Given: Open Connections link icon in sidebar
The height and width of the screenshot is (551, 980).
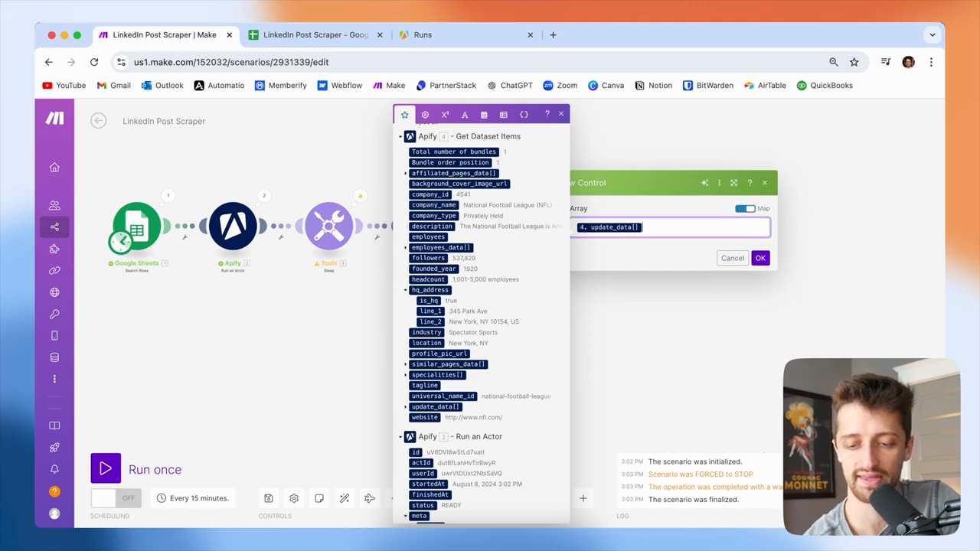Looking at the screenshot, I should pyautogui.click(x=54, y=270).
